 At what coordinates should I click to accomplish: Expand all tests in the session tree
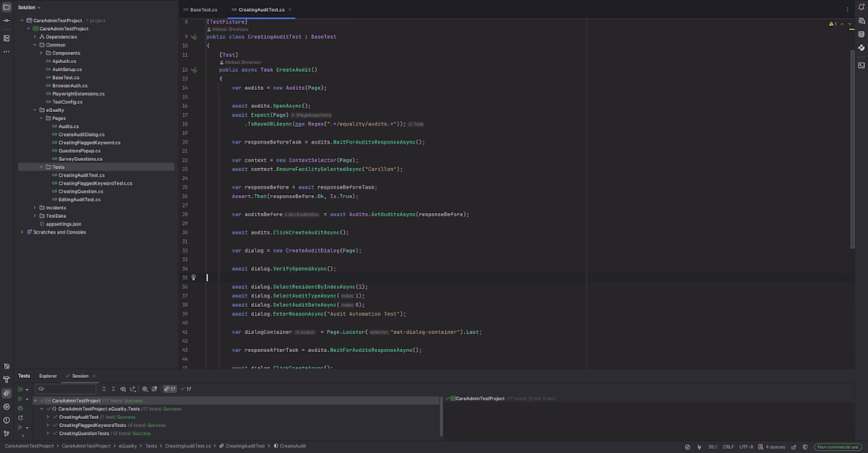coord(103,389)
